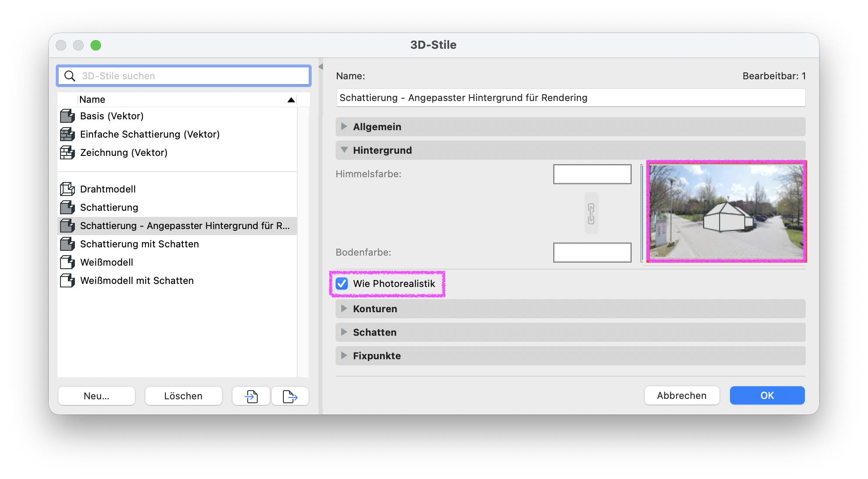Select 'Schattierung - Angepasster Hintergrund für R...' row
The image size is (868, 479).
[177, 226]
